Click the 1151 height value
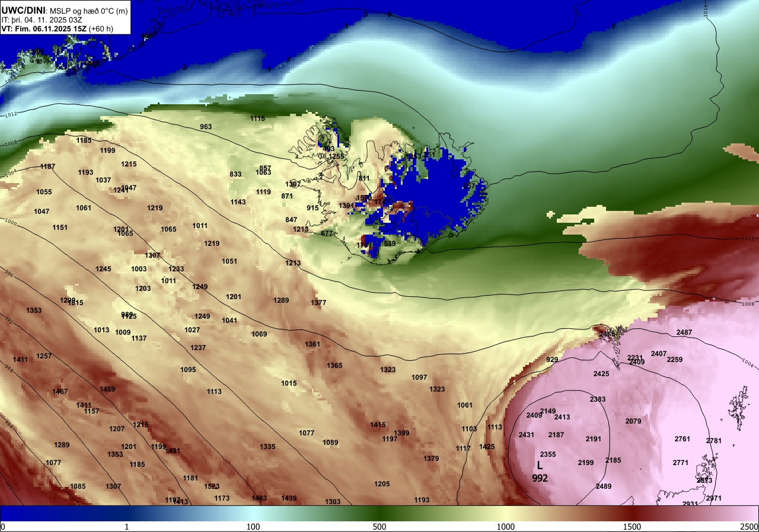Screen dimensions: 759x532 (60, 227)
